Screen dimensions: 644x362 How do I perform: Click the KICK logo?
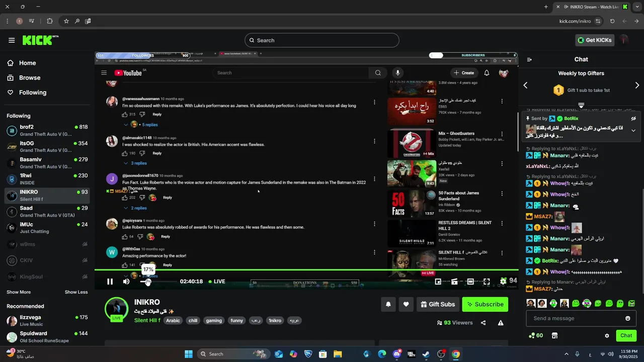coord(40,40)
